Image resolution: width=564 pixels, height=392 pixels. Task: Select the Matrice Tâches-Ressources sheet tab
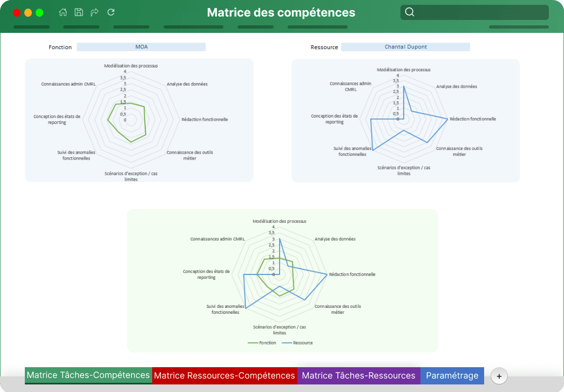358,376
